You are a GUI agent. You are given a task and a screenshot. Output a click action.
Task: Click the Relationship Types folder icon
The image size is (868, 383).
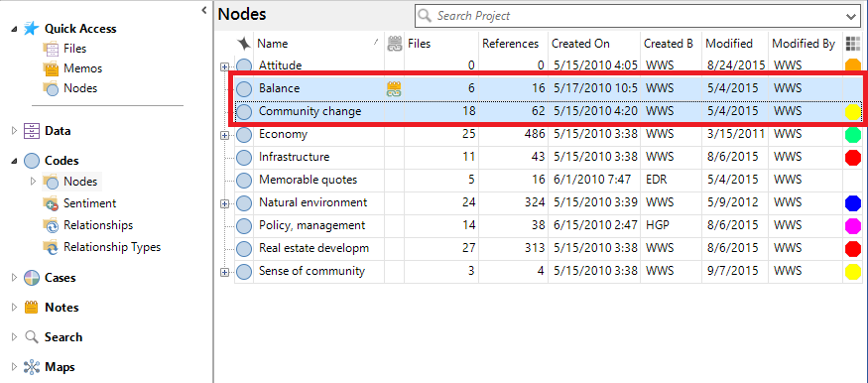(x=51, y=247)
